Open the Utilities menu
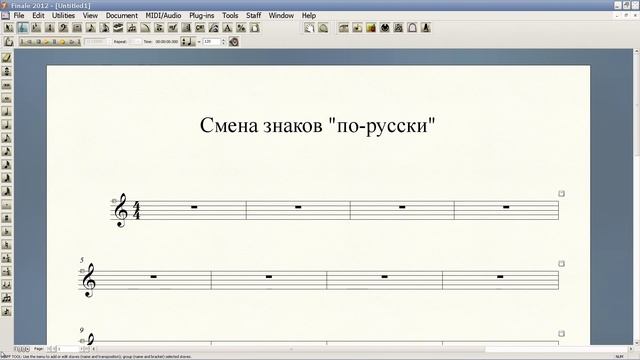 pyautogui.click(x=63, y=16)
